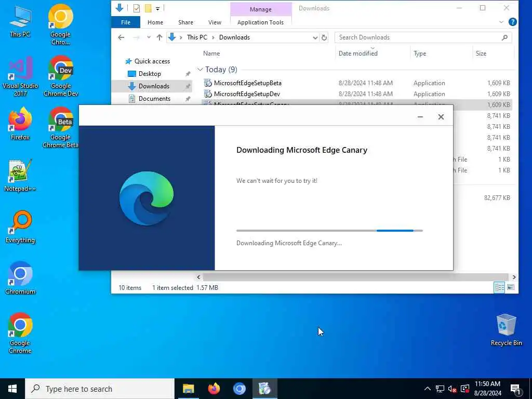Open Everything search desktop shortcut

coord(20,227)
